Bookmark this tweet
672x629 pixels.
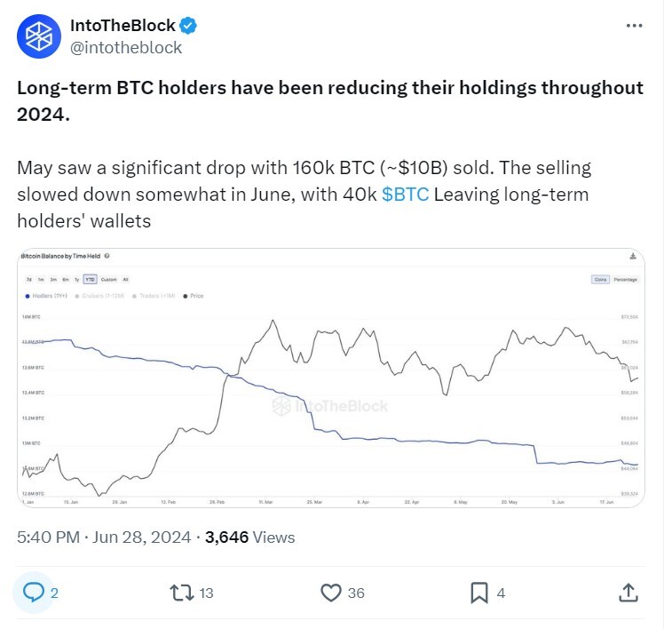(479, 593)
